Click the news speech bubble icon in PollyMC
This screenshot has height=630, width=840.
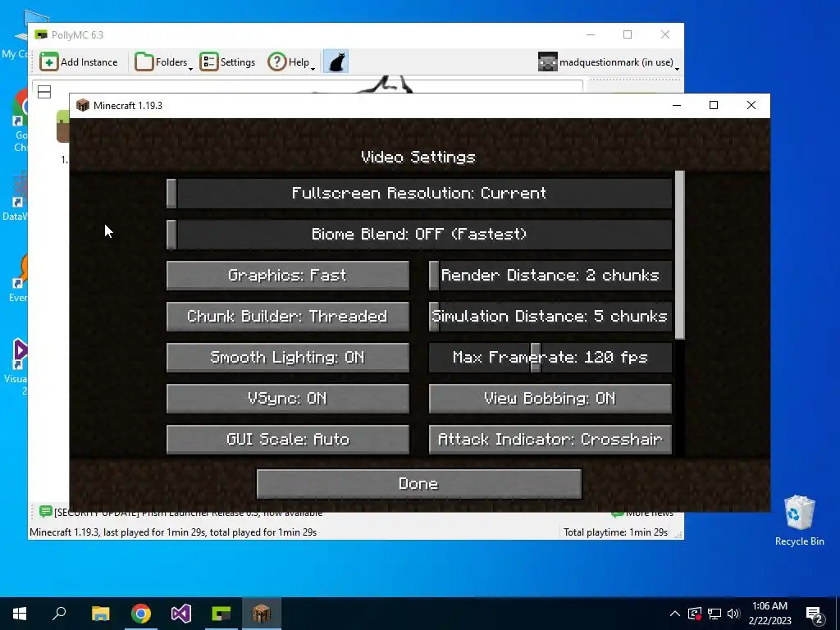(x=46, y=512)
